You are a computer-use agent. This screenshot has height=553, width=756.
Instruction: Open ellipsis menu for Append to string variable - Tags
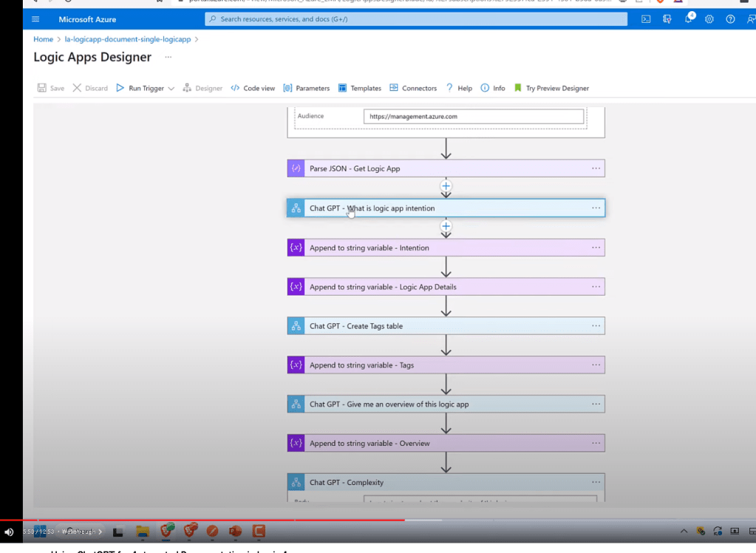tap(596, 364)
